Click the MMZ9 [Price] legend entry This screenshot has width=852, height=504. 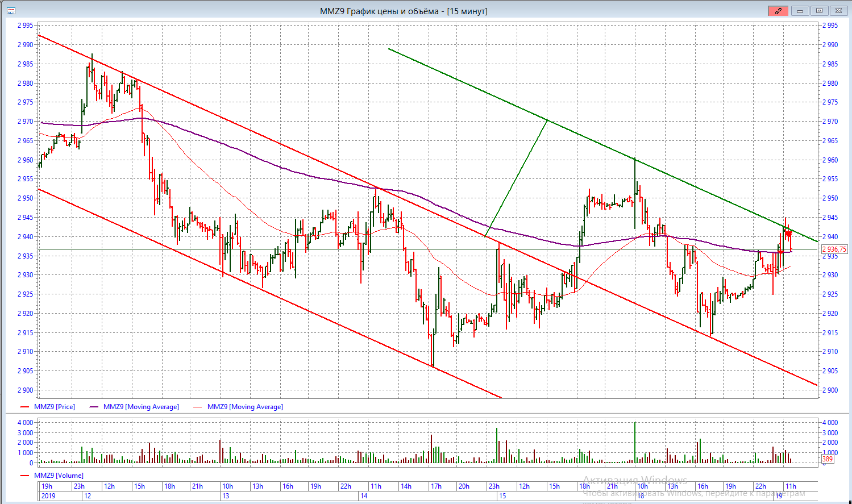(55, 407)
